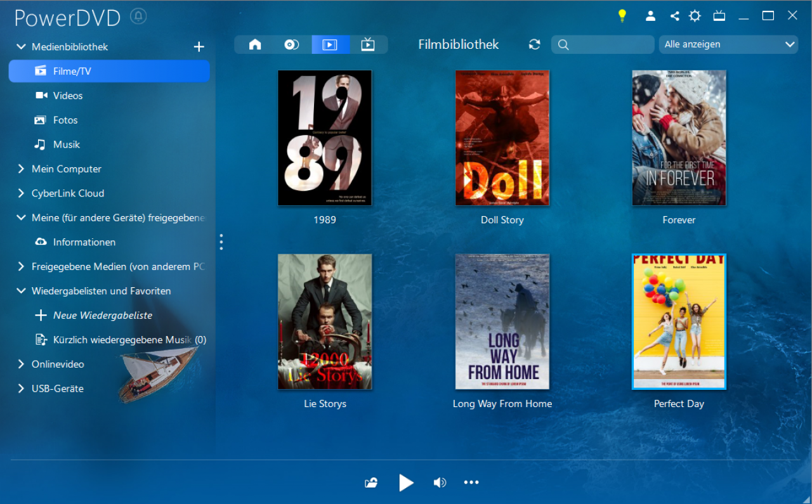Screen dimensions: 812x504
Task: Click the volume speaker icon
Action: click(440, 483)
